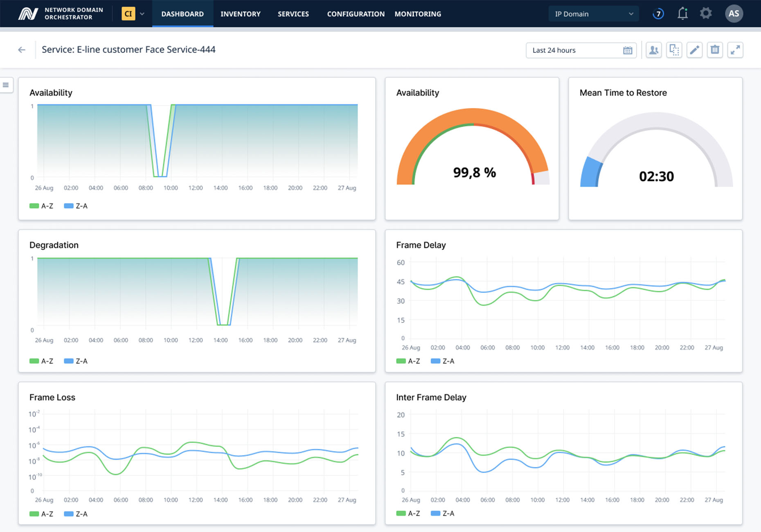761x532 pixels.
Task: Open the share with users icon
Action: pos(654,50)
